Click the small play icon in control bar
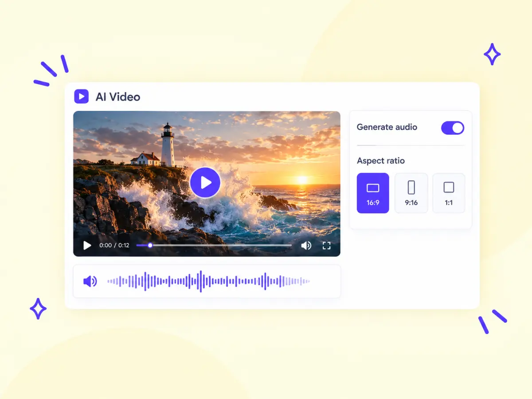Image resolution: width=532 pixels, height=399 pixels. 87,245
